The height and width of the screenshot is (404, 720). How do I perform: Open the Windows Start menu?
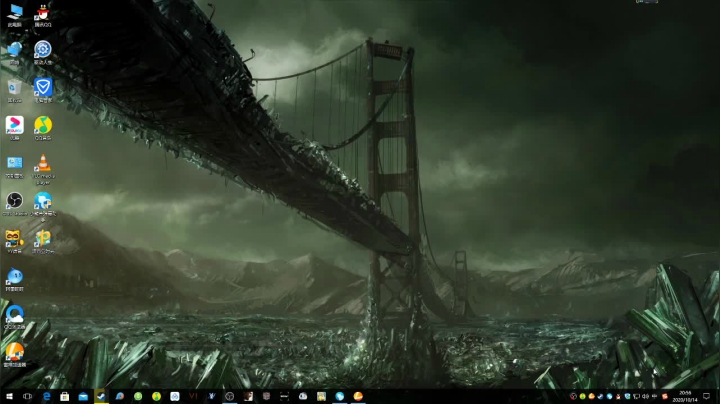[9, 396]
